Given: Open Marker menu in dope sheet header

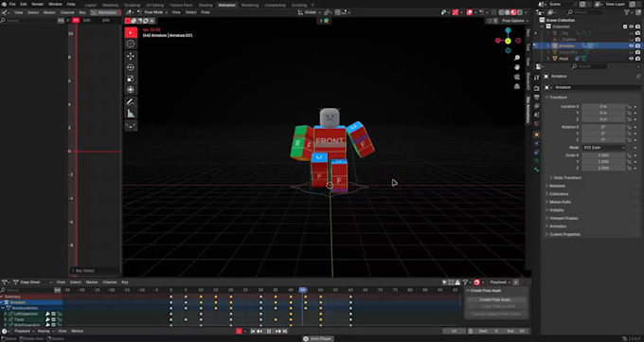Looking at the screenshot, I should (92, 282).
